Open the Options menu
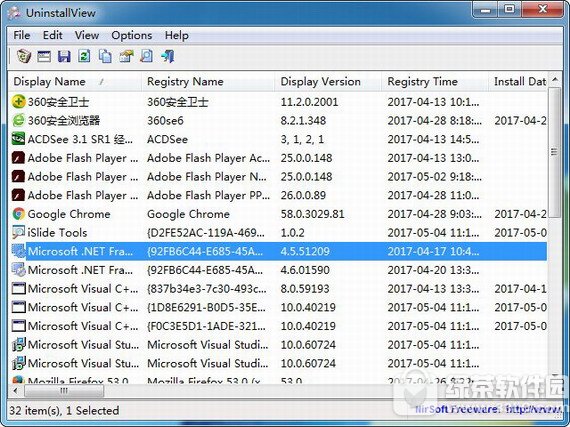This screenshot has height=427, width=570. point(132,35)
